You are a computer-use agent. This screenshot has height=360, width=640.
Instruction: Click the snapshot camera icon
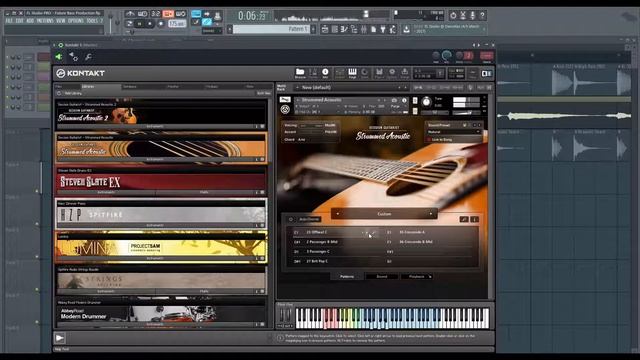pyautogui.click(x=394, y=100)
